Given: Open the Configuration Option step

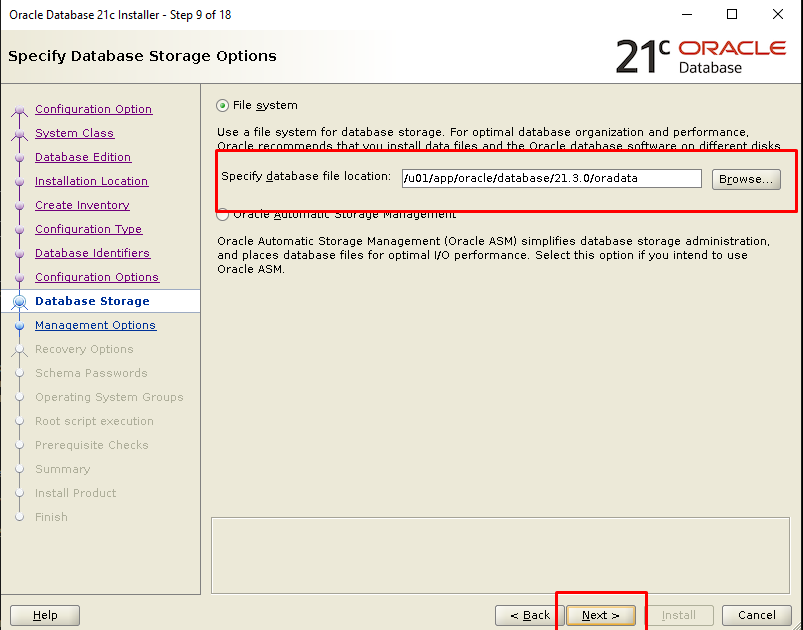Looking at the screenshot, I should point(93,109).
